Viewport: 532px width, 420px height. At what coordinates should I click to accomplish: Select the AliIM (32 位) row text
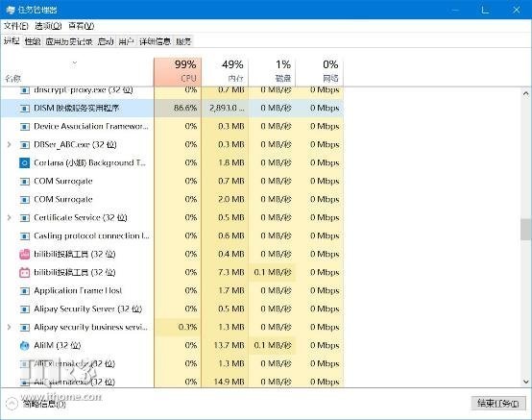pyautogui.click(x=58, y=345)
